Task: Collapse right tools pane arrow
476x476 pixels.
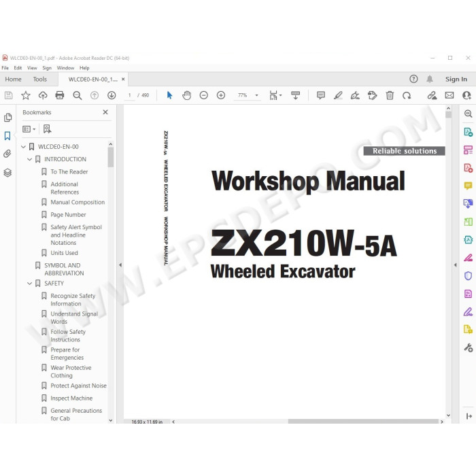Action: (x=455, y=265)
